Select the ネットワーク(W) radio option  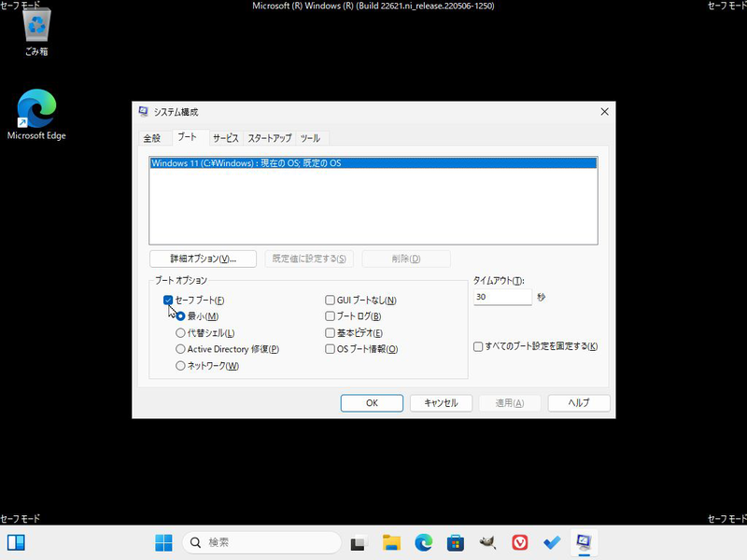click(180, 366)
